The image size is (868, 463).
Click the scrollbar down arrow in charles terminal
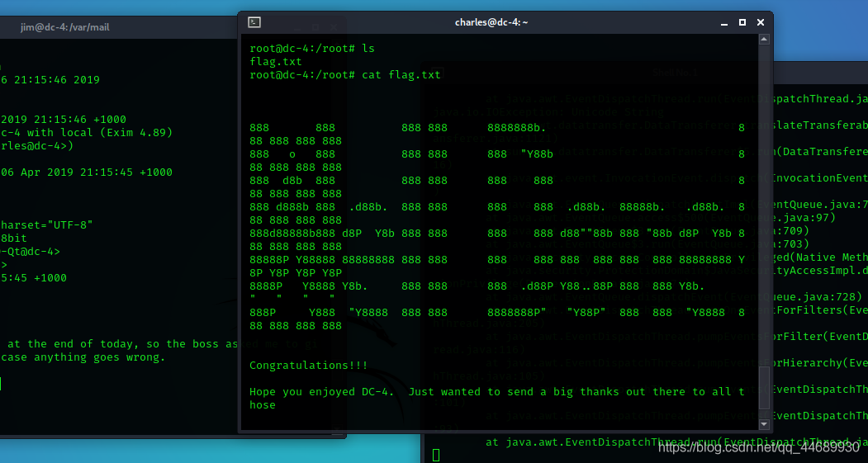[x=764, y=424]
